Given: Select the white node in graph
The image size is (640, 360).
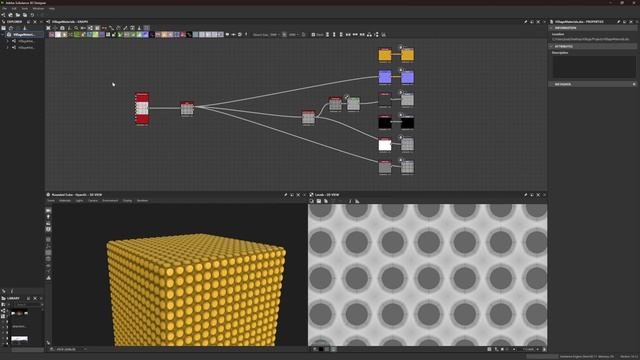Looking at the screenshot, I should pyautogui.click(x=385, y=145).
